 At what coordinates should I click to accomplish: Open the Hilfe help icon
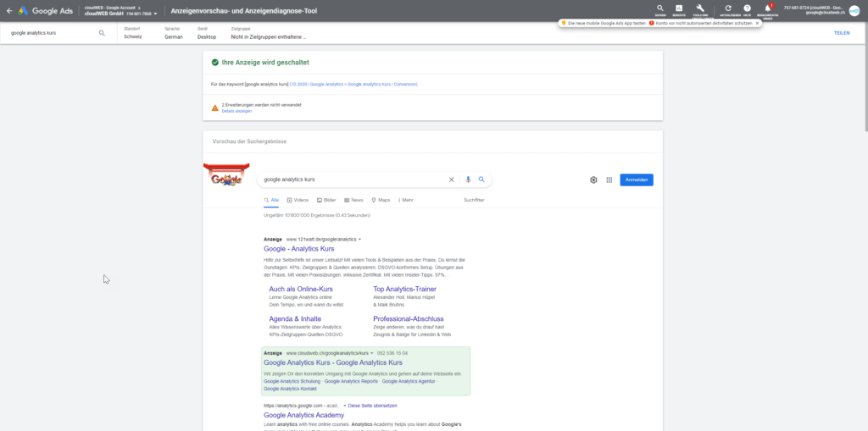(x=748, y=8)
